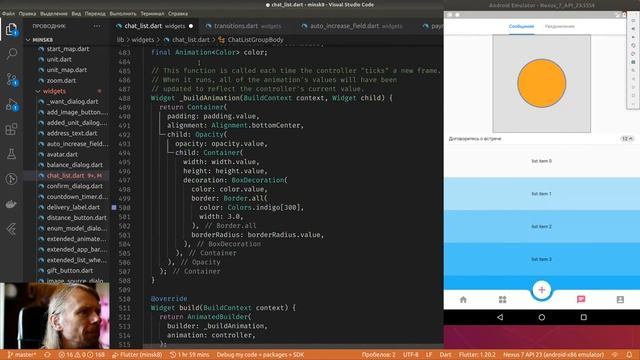Open confirm_dialog.dart in explorer
The width and height of the screenshot is (640, 360).
[x=74, y=186]
